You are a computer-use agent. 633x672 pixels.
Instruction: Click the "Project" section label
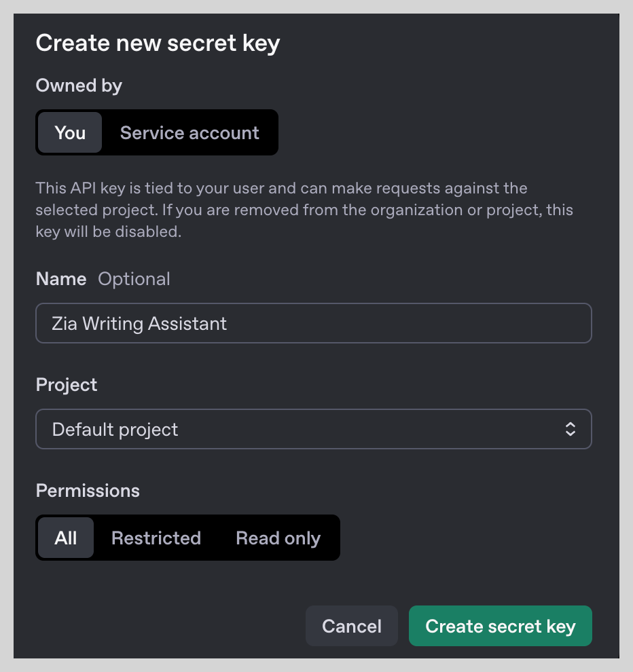(x=67, y=385)
